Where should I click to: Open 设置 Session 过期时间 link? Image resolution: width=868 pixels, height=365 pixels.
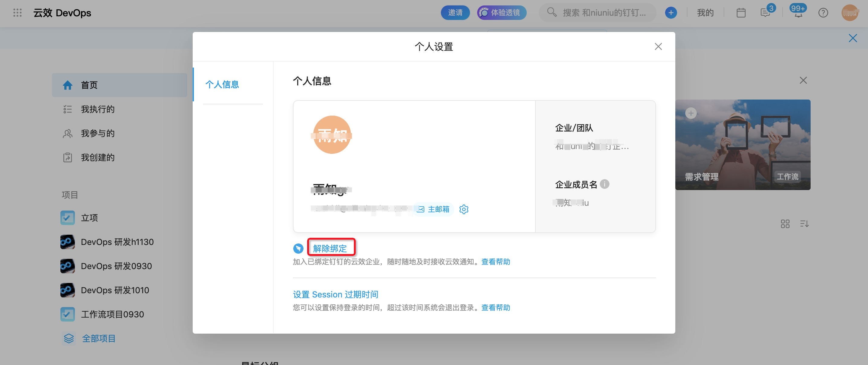(336, 294)
